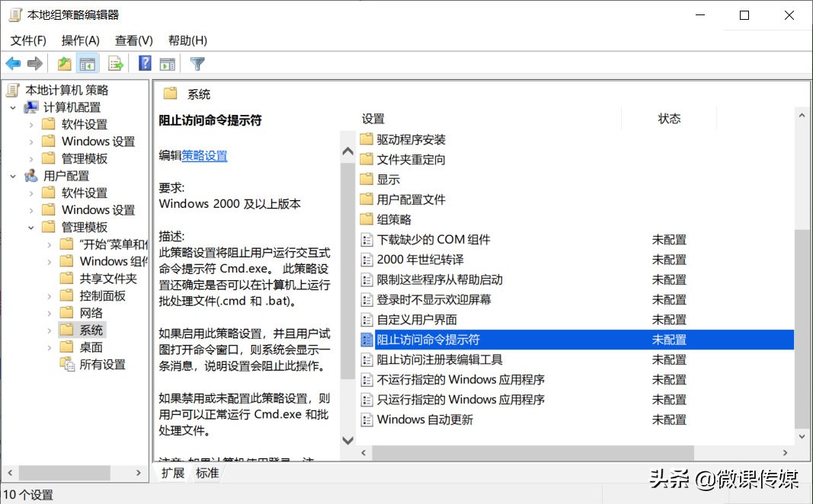Open the 文件 menu

(x=27, y=40)
